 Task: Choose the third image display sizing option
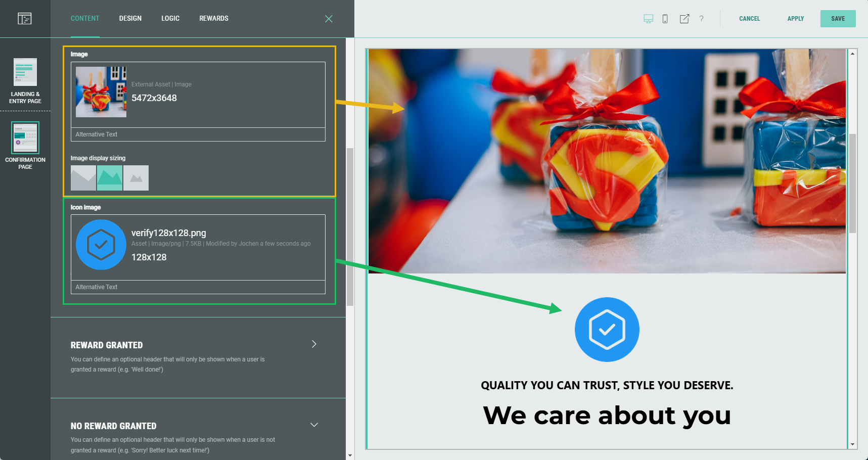tap(136, 178)
